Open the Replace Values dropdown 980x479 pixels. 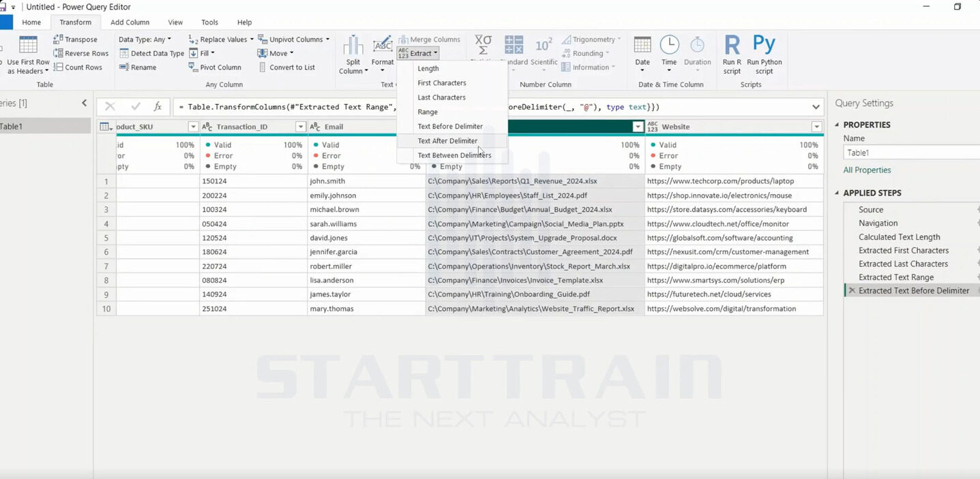click(x=221, y=40)
